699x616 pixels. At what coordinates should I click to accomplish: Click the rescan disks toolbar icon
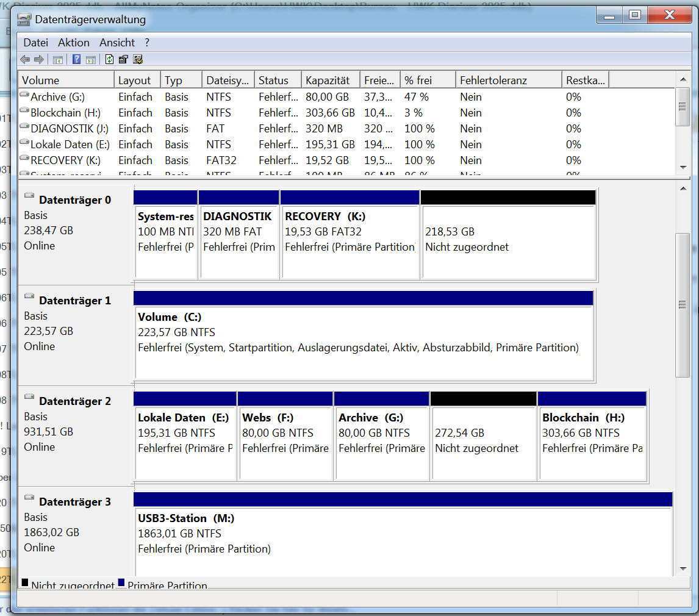[x=138, y=59]
